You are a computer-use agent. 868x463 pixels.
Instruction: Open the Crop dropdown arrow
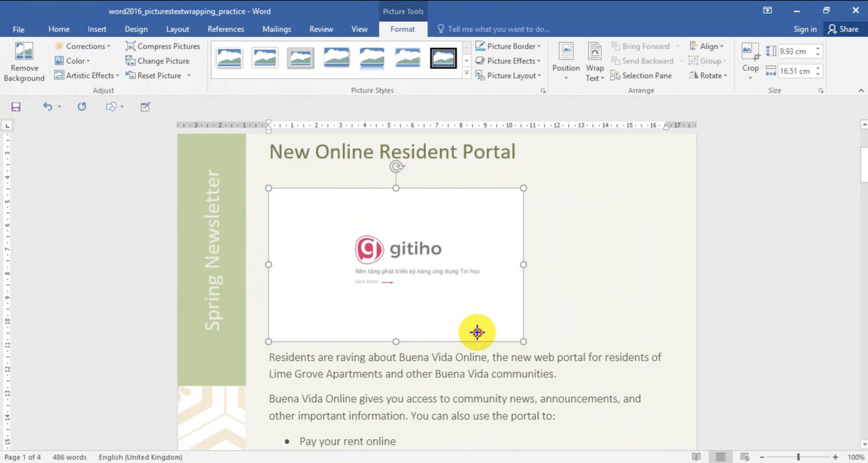(x=750, y=77)
